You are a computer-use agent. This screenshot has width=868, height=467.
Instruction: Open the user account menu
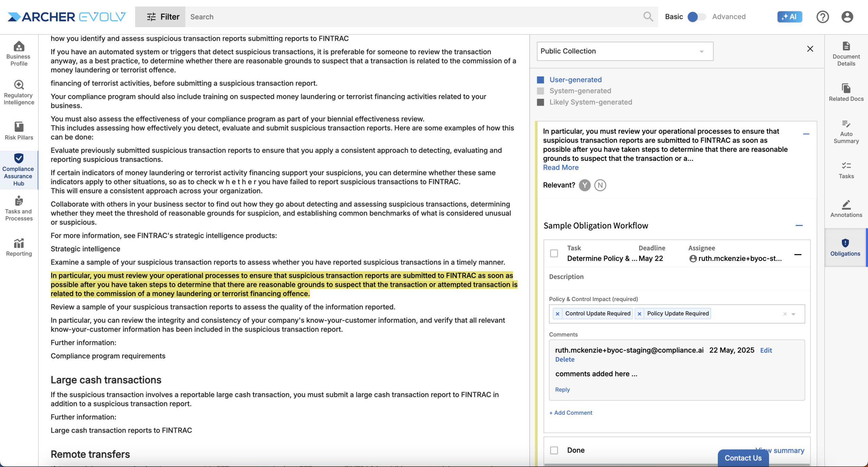tap(847, 17)
